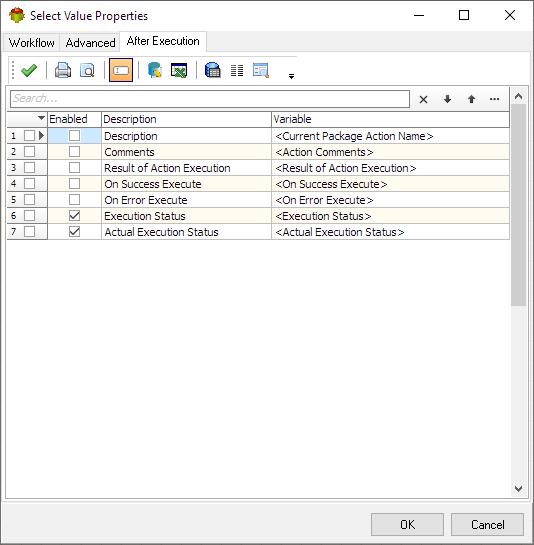This screenshot has width=534, height=545.
Task: Toggle the highlighted orange input-box toolbar icon
Action: pos(121,70)
